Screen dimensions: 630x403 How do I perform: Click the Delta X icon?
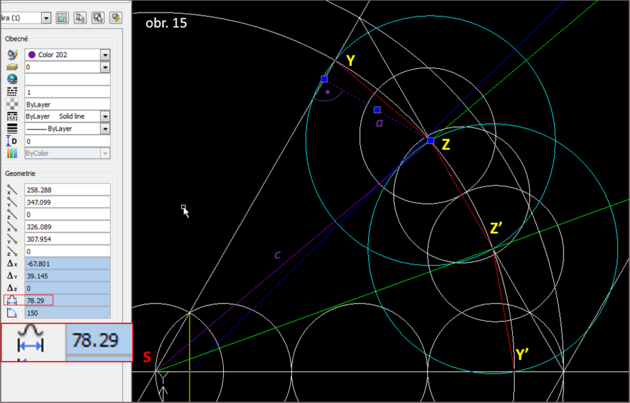12,264
